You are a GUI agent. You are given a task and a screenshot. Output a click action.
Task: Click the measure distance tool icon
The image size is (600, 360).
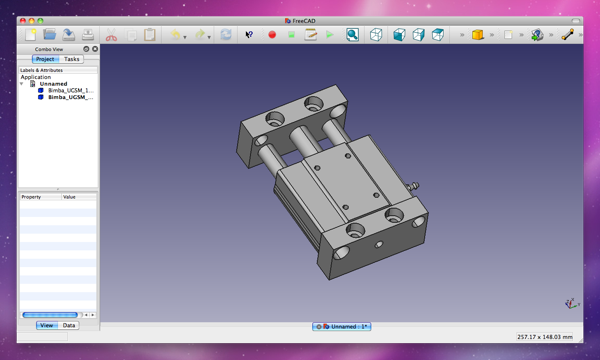click(568, 35)
